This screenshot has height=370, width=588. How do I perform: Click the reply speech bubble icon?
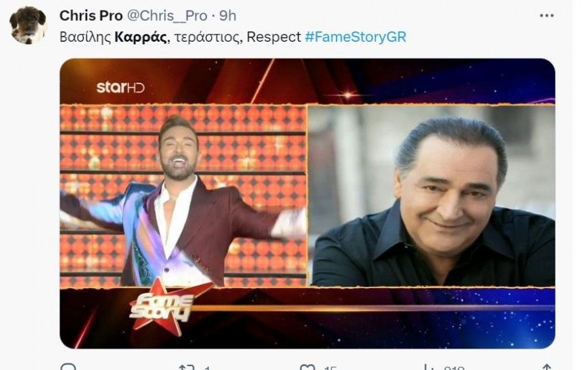pos(68,367)
